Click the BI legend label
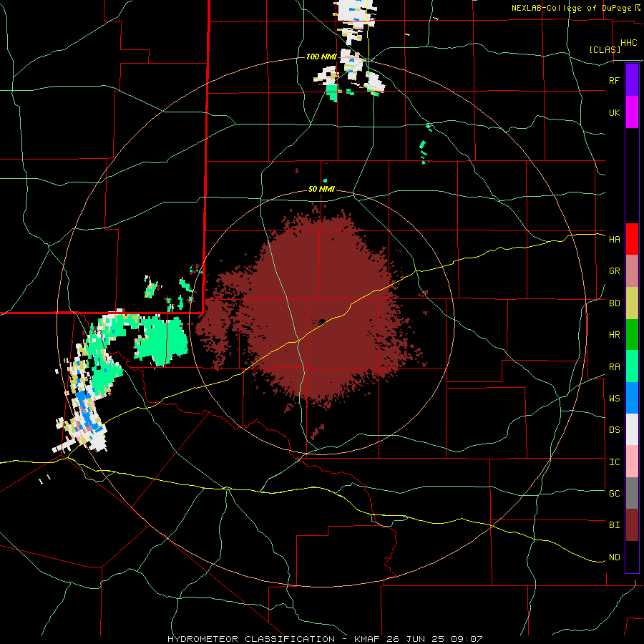This screenshot has width=644, height=644. click(x=614, y=525)
